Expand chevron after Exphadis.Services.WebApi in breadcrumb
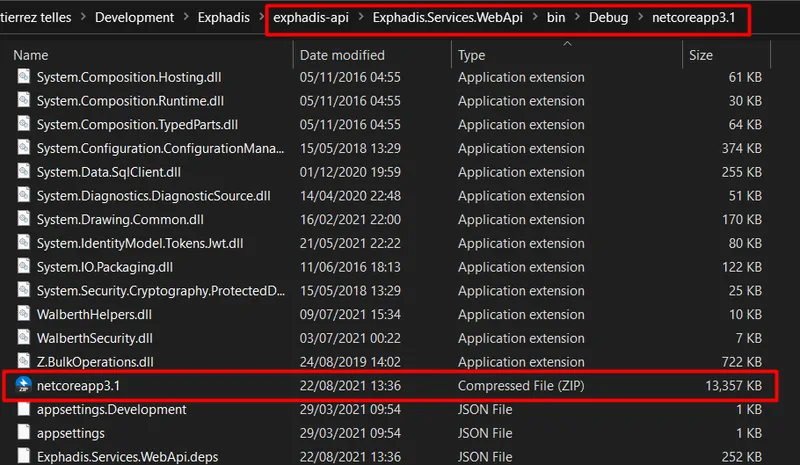 [x=535, y=17]
